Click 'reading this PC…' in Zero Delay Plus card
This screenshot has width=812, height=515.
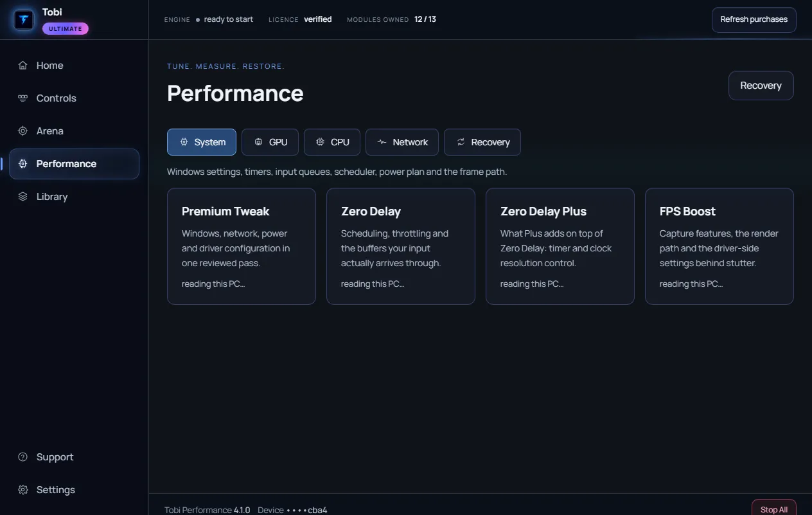(x=532, y=284)
